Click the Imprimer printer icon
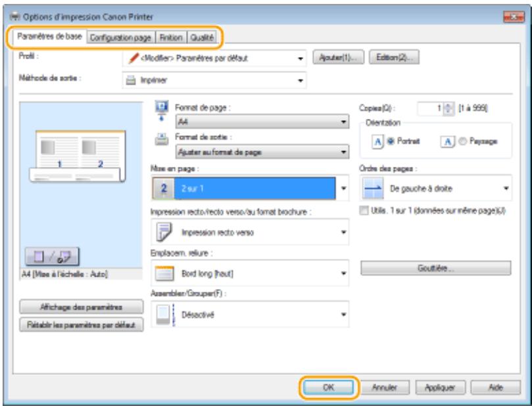Screen dimensions: 532x406 pos(131,81)
